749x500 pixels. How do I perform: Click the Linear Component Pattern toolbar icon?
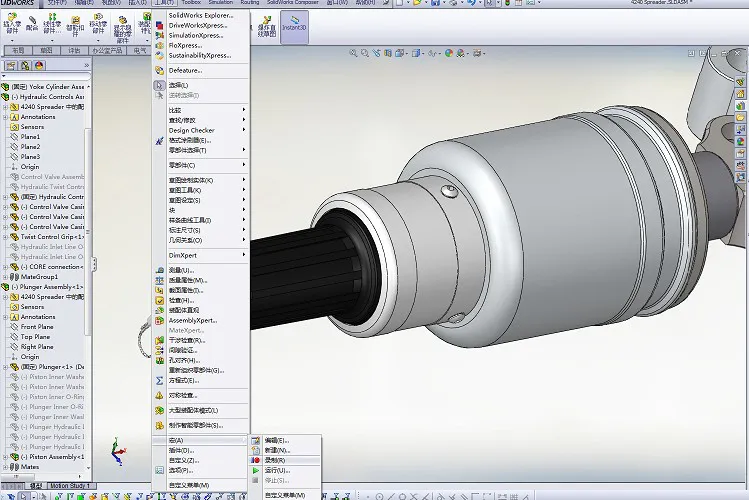52,18
